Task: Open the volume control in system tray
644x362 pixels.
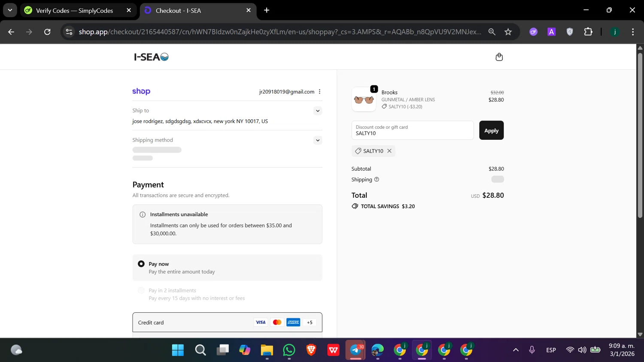Action: pos(582,350)
